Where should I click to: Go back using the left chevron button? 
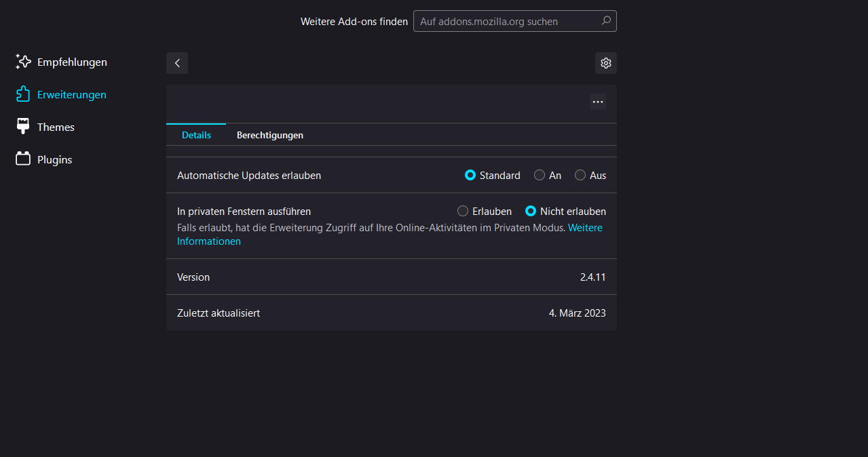[177, 63]
